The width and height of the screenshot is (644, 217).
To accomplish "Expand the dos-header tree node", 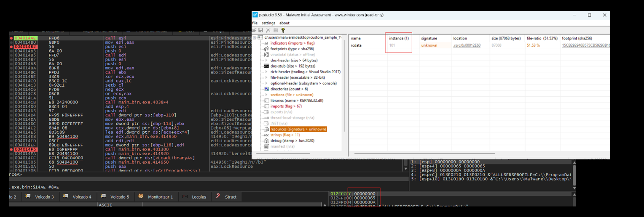I will click(x=266, y=61).
